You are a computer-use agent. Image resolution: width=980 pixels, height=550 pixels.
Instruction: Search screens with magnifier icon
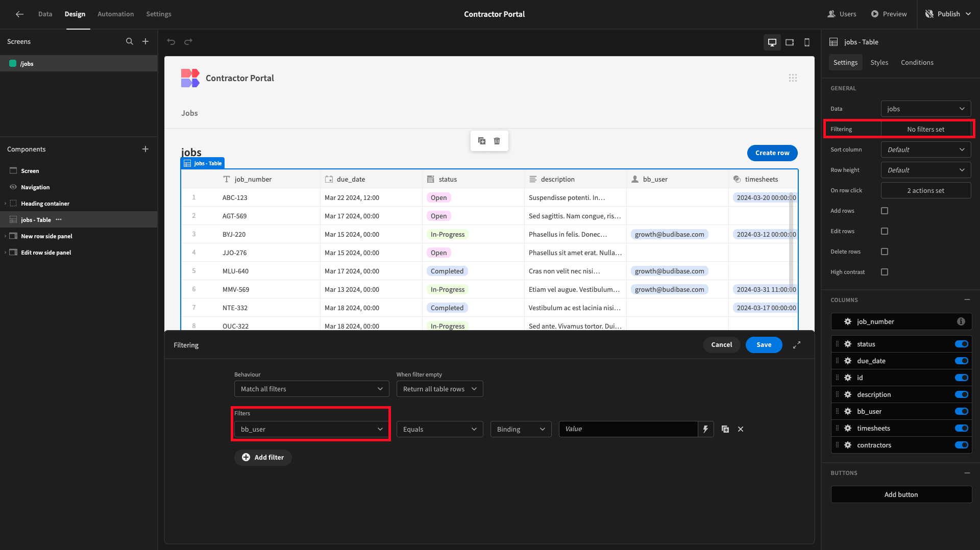130,41
